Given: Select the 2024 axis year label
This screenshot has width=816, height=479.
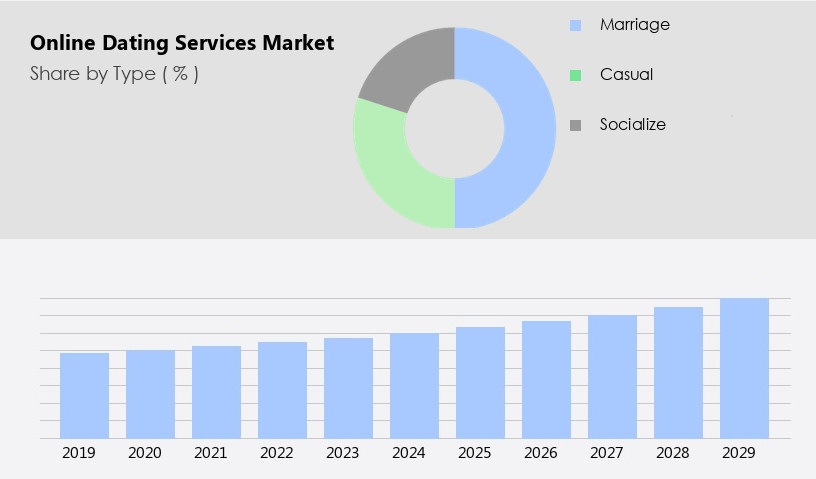Looking at the screenshot, I should tap(409, 453).
